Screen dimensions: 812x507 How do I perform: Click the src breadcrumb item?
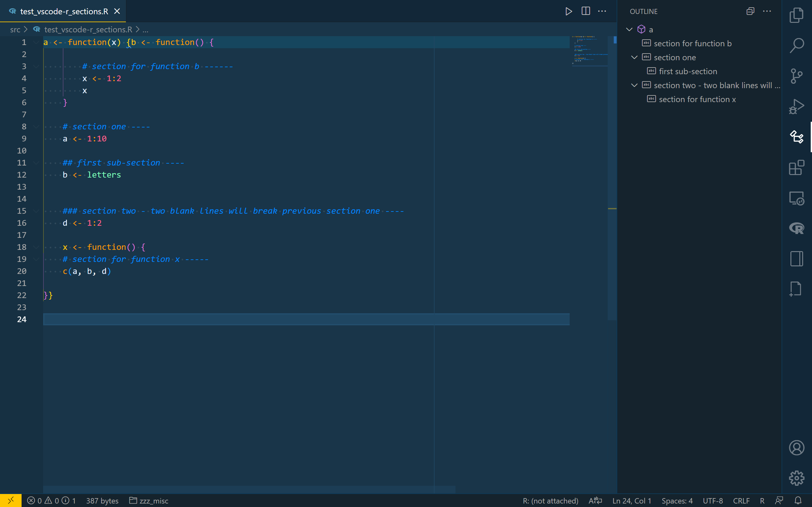click(x=15, y=29)
